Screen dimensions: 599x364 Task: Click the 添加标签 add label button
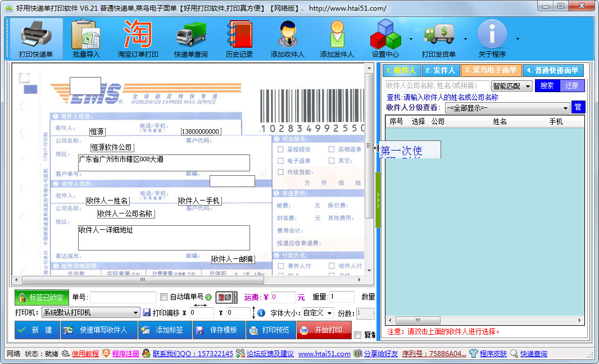165,330
